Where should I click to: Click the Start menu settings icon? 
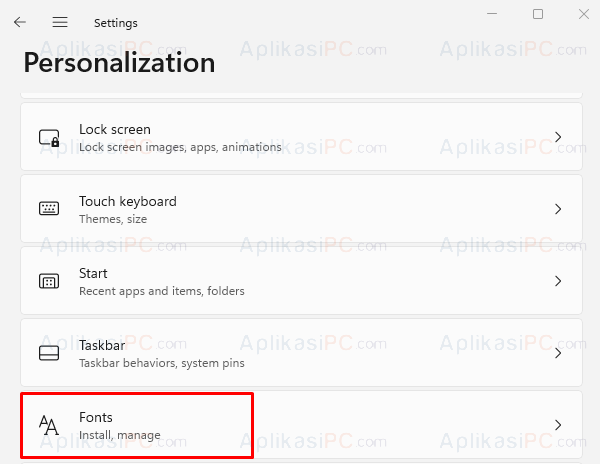pyautogui.click(x=49, y=281)
